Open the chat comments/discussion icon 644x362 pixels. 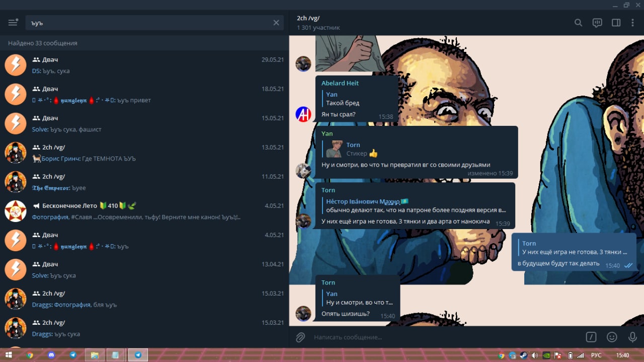click(597, 23)
